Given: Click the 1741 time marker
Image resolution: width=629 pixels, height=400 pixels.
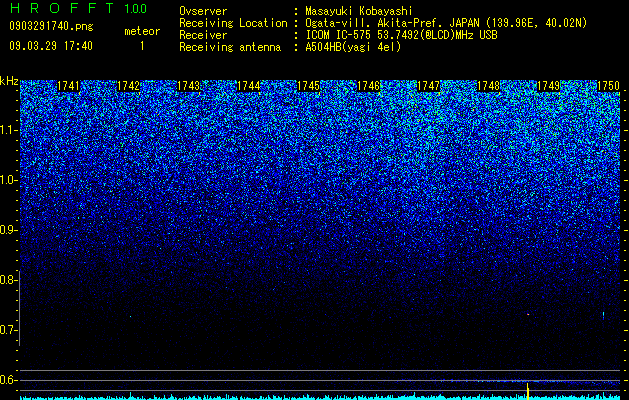Looking at the screenshot, I should click(x=69, y=86).
